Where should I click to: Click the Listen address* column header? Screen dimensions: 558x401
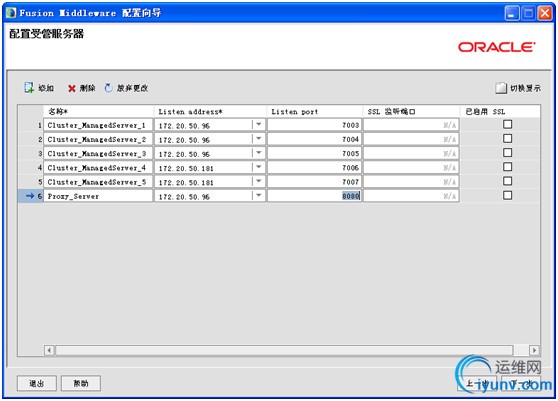click(x=210, y=111)
